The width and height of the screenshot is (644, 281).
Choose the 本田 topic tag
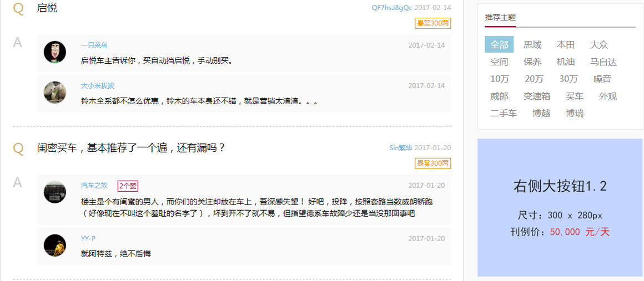pos(566,45)
